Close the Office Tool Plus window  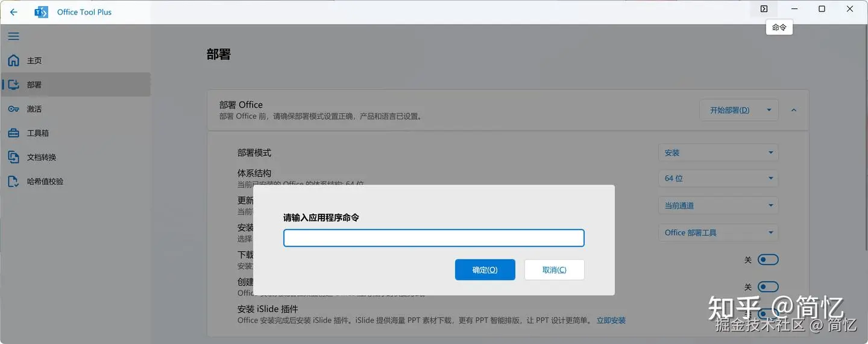click(850, 9)
